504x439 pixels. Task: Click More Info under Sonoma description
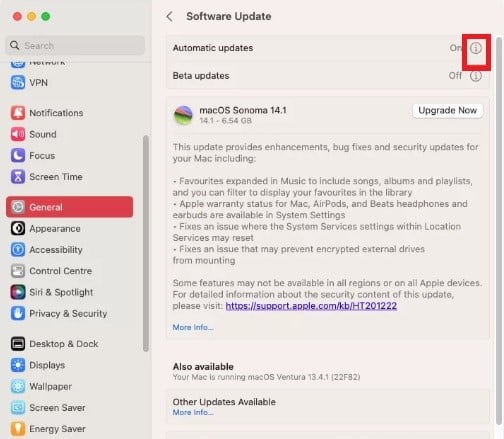click(193, 327)
